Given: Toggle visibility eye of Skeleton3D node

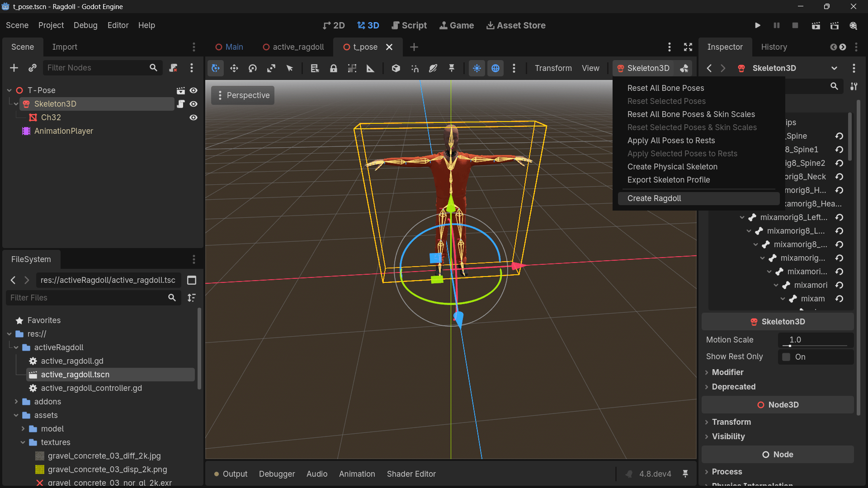Looking at the screenshot, I should pyautogui.click(x=193, y=104).
